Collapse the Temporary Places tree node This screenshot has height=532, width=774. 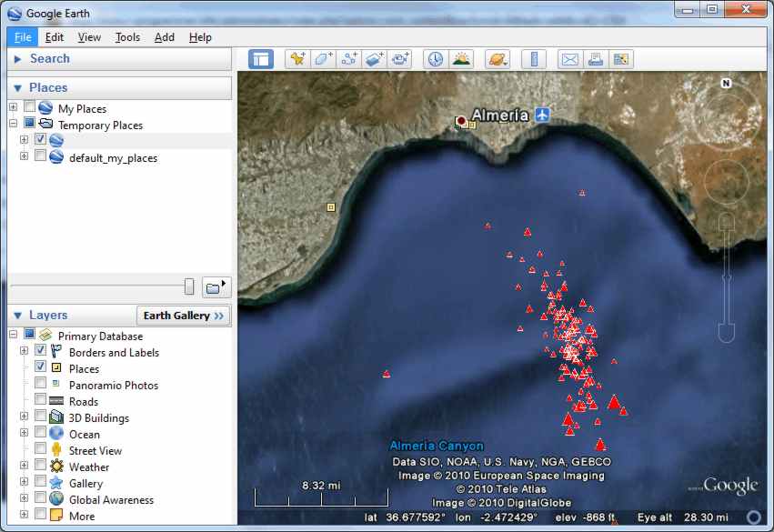pyautogui.click(x=14, y=123)
